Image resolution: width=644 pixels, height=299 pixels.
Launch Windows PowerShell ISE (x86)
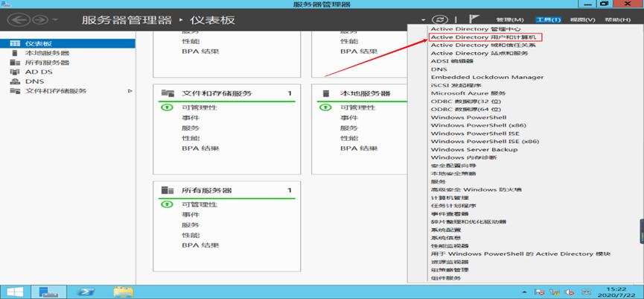click(x=485, y=142)
